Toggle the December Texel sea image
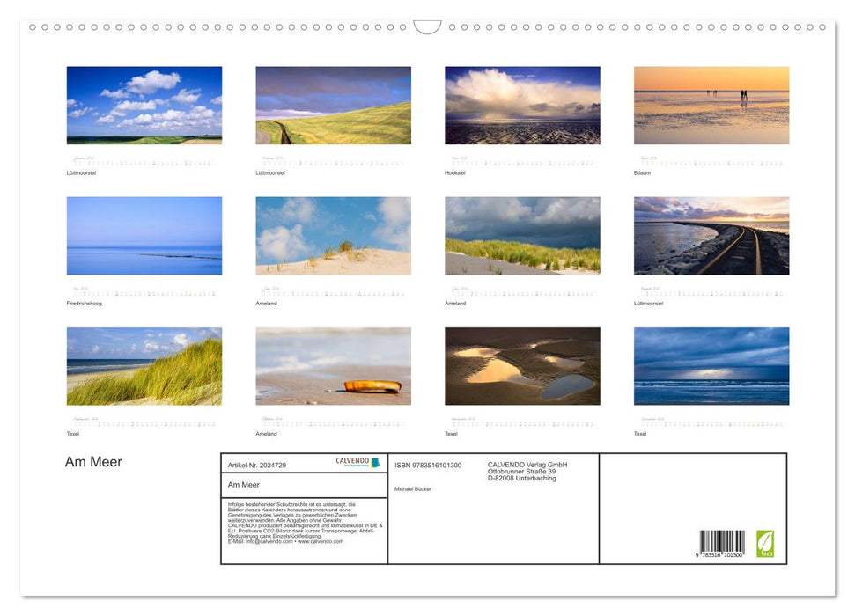The height and width of the screenshot is (616, 855). pyautogui.click(x=711, y=366)
